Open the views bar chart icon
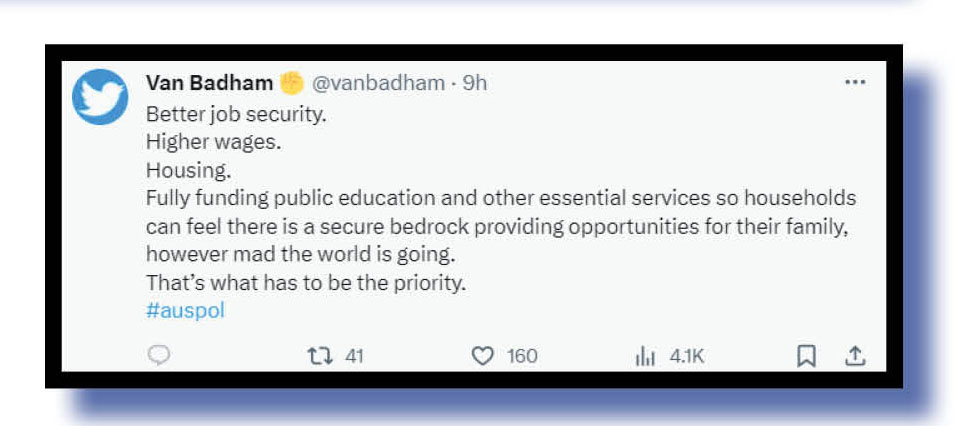Viewport: 977px width, 426px height. tap(645, 355)
